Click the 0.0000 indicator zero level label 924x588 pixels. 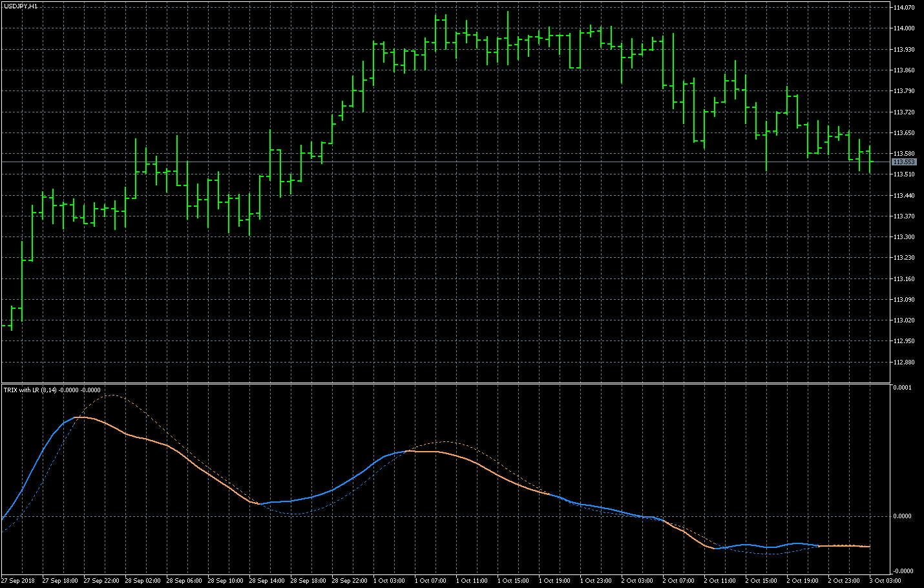point(902,516)
